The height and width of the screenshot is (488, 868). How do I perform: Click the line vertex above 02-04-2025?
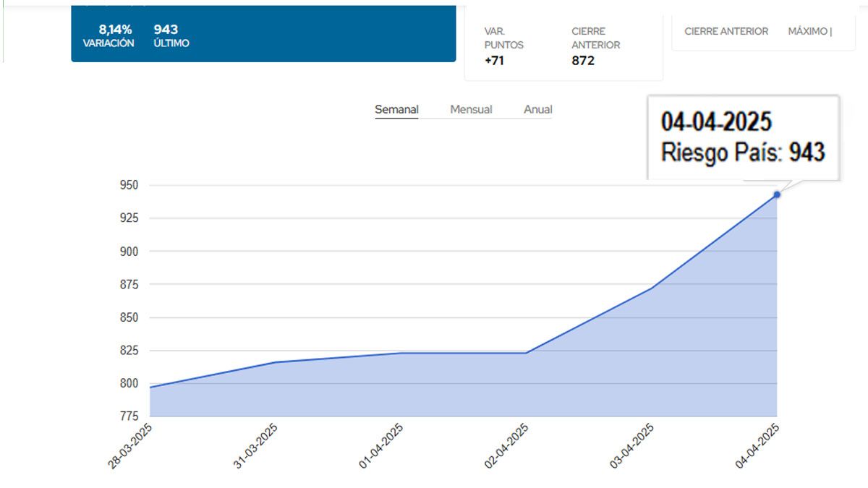[x=526, y=353]
